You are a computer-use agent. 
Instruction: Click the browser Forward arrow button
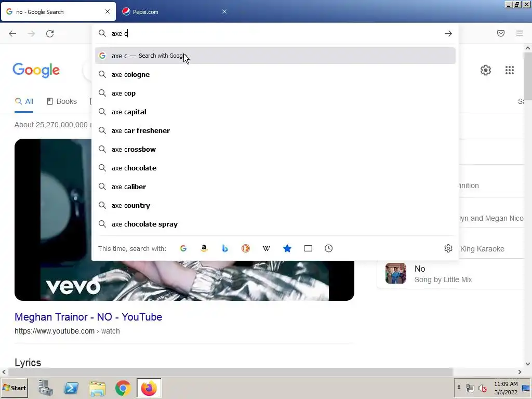pos(31,34)
